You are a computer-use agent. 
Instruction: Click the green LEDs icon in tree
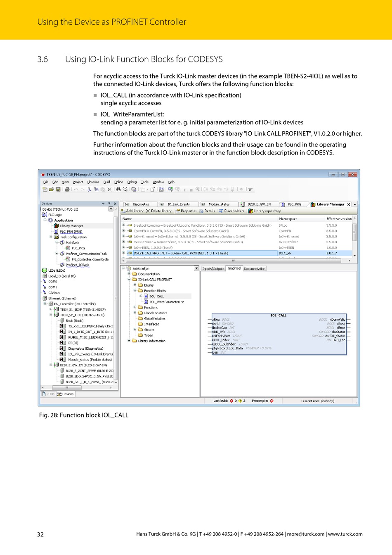[45, 270]
